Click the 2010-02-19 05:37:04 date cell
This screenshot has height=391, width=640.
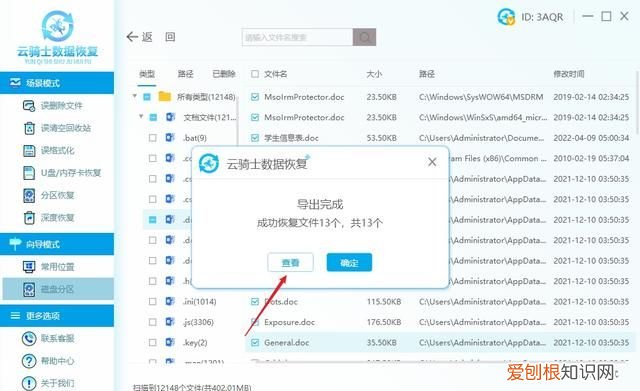(x=591, y=158)
